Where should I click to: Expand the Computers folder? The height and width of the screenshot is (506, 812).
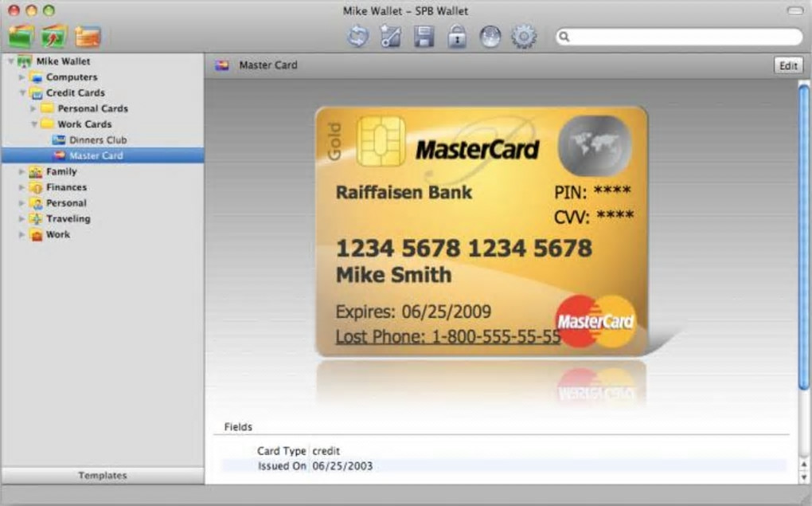[x=21, y=76]
